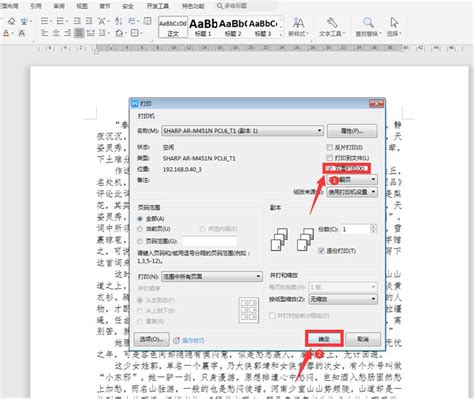Apply 正文 body text style

(x=173, y=27)
